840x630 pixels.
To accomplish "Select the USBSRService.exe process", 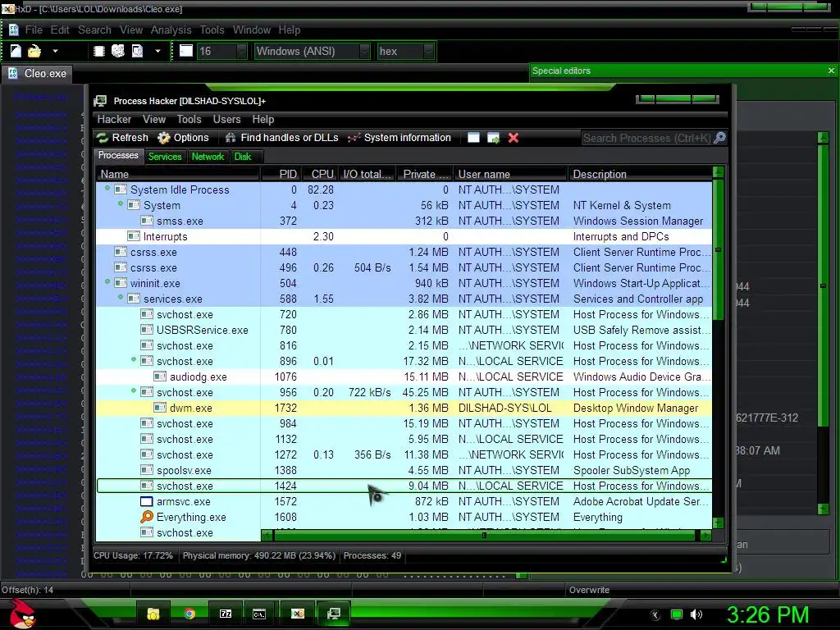I will click(x=404, y=330).
